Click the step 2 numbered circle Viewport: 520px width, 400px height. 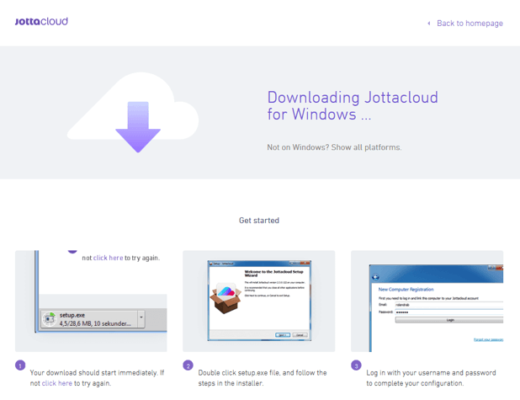[x=188, y=366]
